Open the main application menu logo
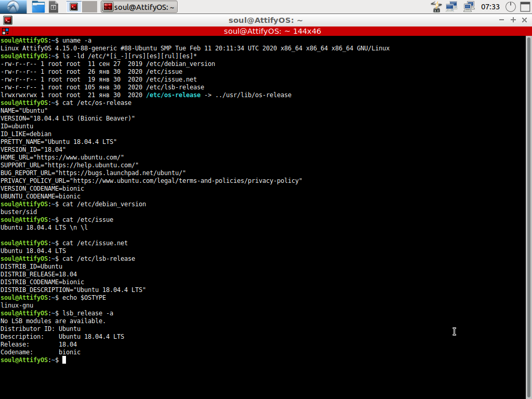The image size is (532, 399). tap(13, 7)
